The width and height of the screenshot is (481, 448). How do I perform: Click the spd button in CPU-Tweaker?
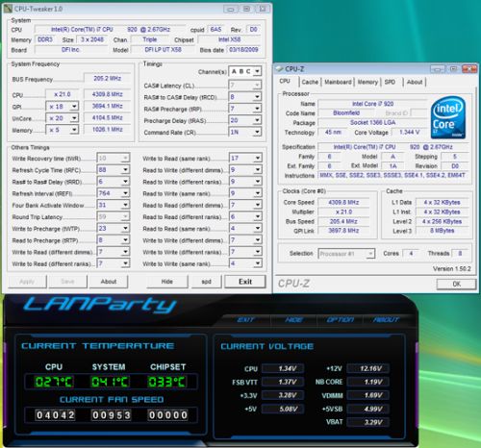click(206, 282)
